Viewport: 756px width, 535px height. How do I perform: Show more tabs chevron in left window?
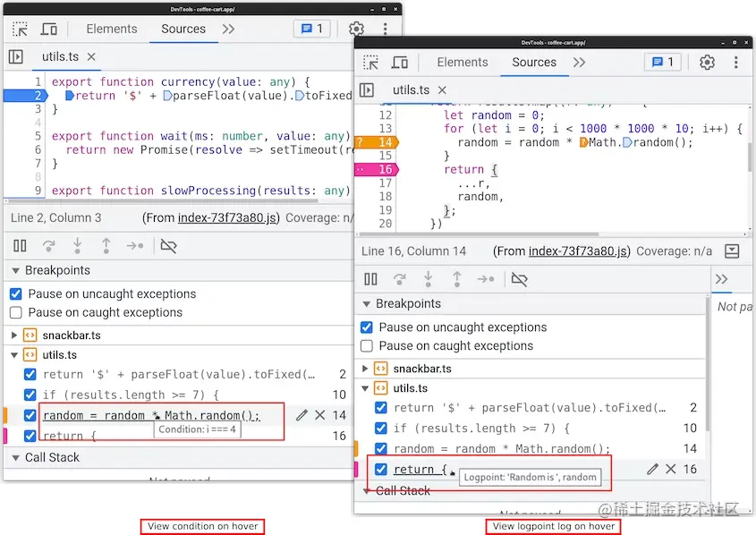click(228, 29)
